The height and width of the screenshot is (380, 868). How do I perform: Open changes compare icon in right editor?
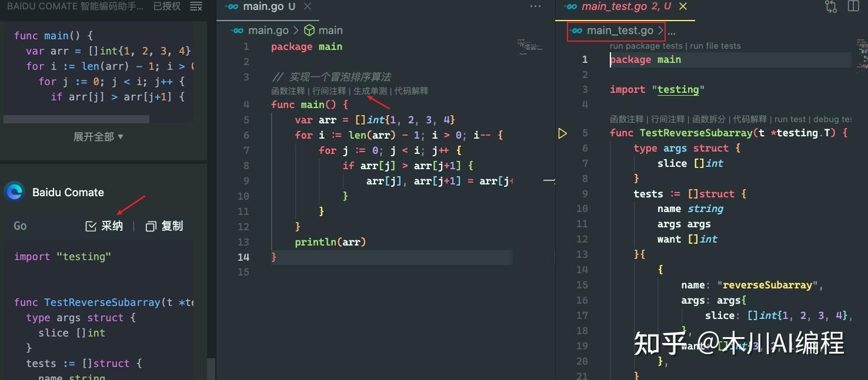(x=831, y=6)
